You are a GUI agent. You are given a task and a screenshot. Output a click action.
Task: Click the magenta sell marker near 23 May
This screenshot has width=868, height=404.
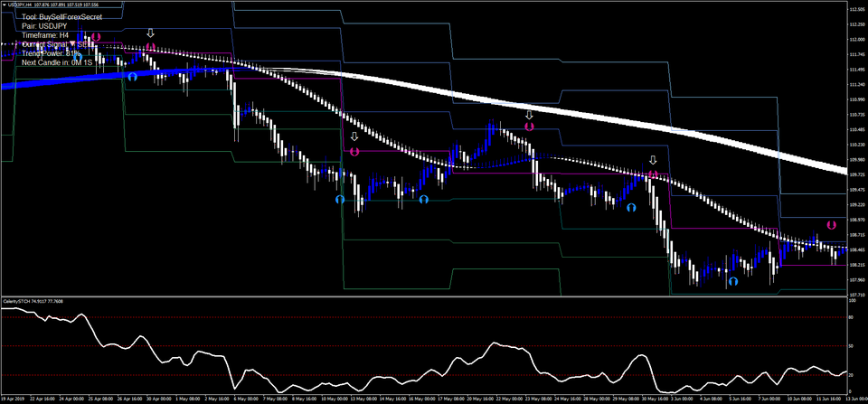pos(529,127)
